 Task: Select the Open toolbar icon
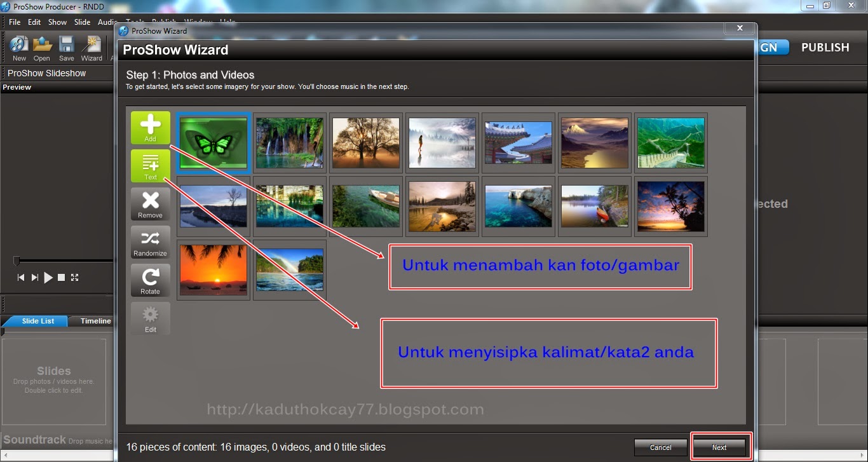point(41,48)
